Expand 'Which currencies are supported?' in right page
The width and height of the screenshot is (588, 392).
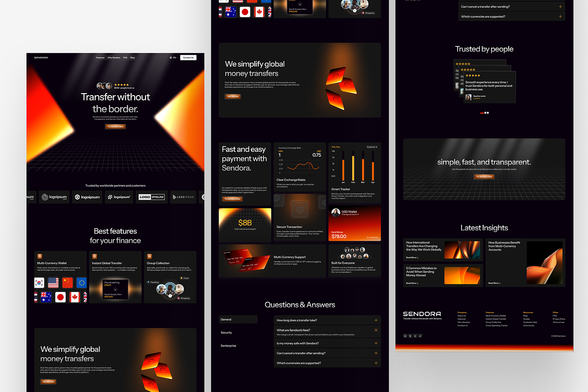[561, 17]
